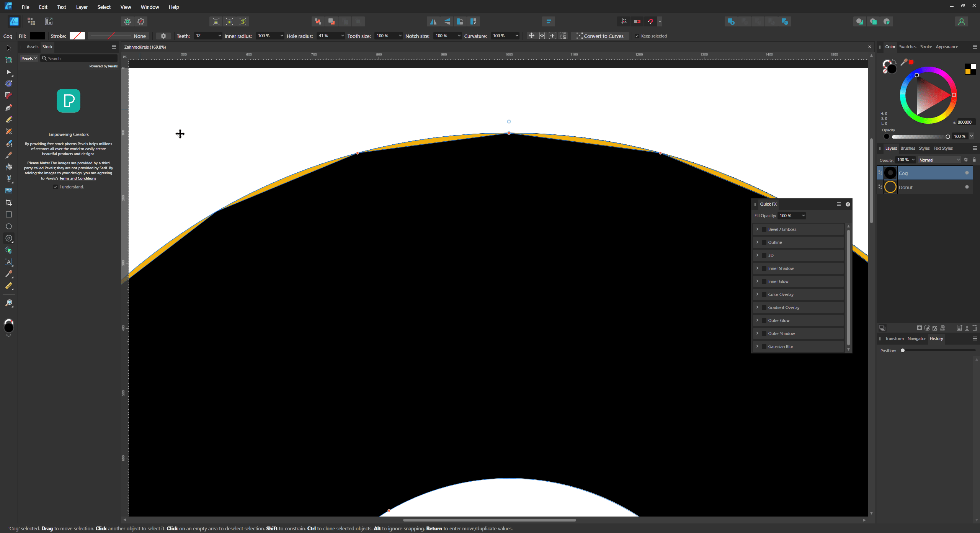Open the View menu
980x533 pixels.
tap(126, 7)
